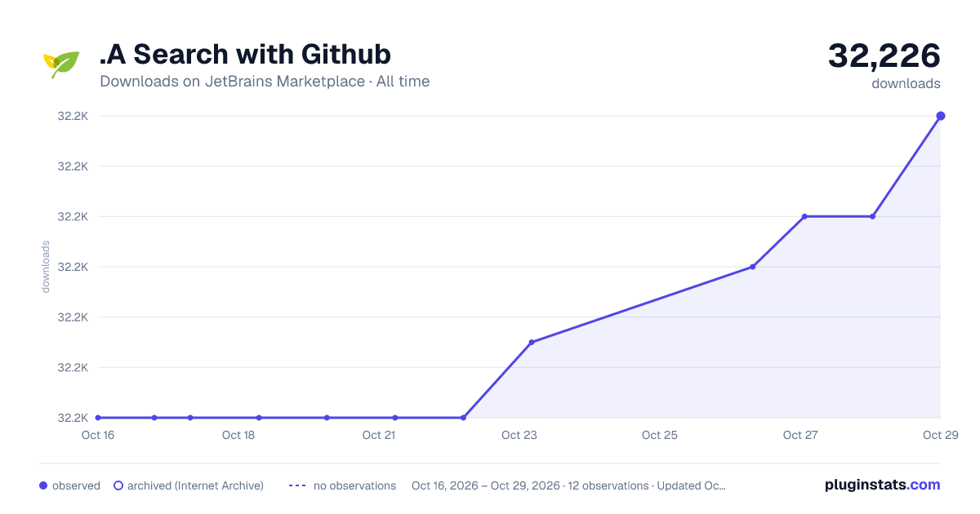This screenshot has width=980, height=514.
Task: Select the data point above Oct 27
Action: [x=804, y=216]
